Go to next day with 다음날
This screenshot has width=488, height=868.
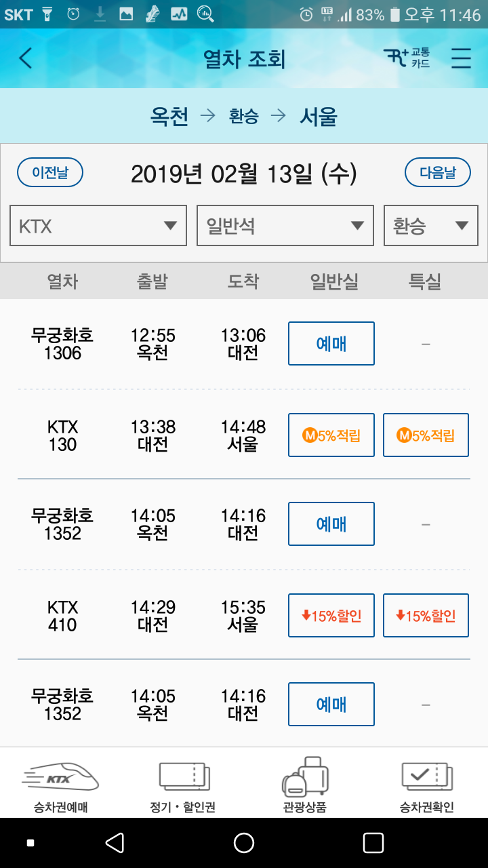[438, 172]
